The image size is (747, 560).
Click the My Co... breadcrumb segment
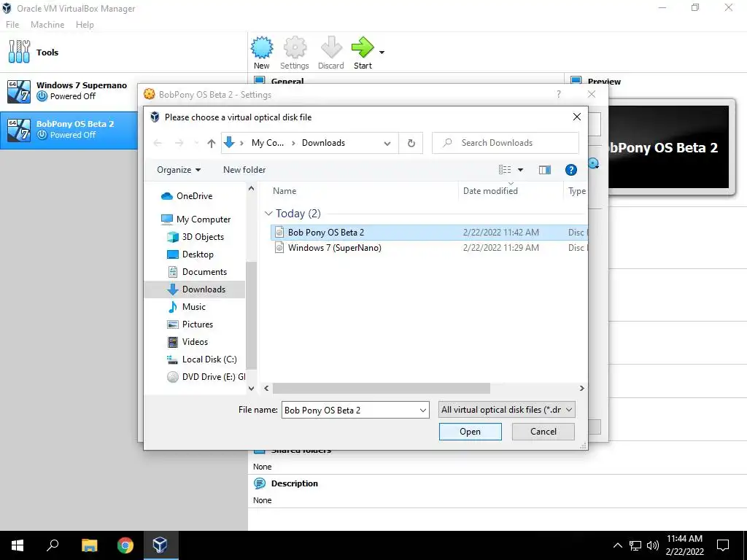click(x=267, y=143)
